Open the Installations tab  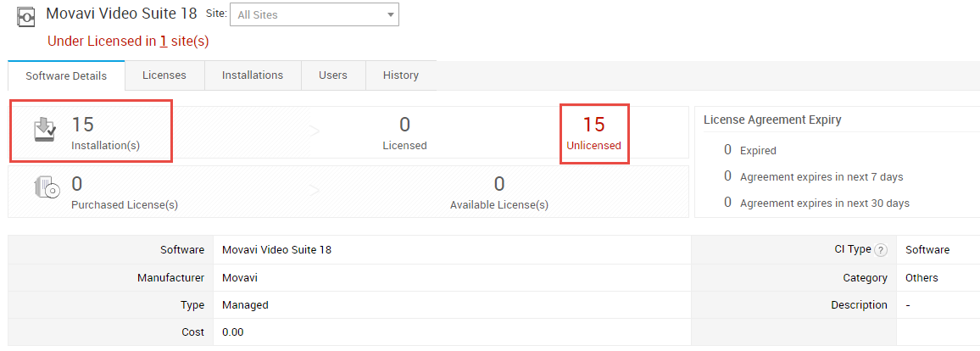[x=253, y=75]
